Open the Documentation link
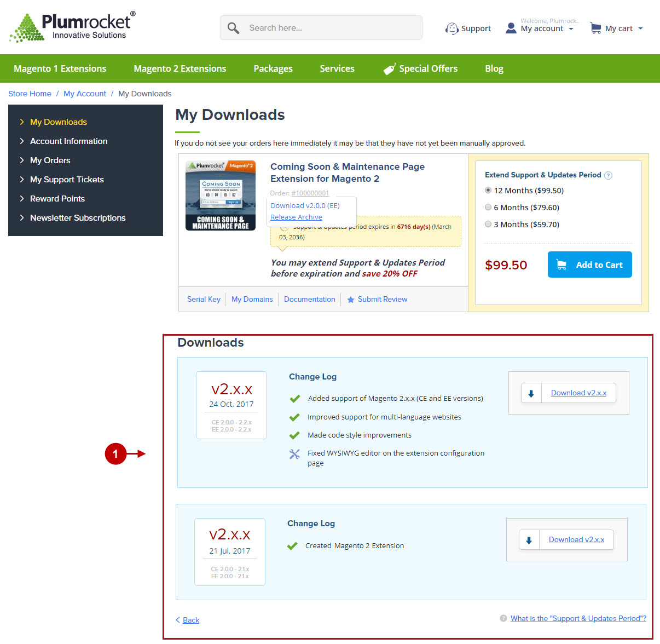This screenshot has width=660, height=644. (309, 300)
